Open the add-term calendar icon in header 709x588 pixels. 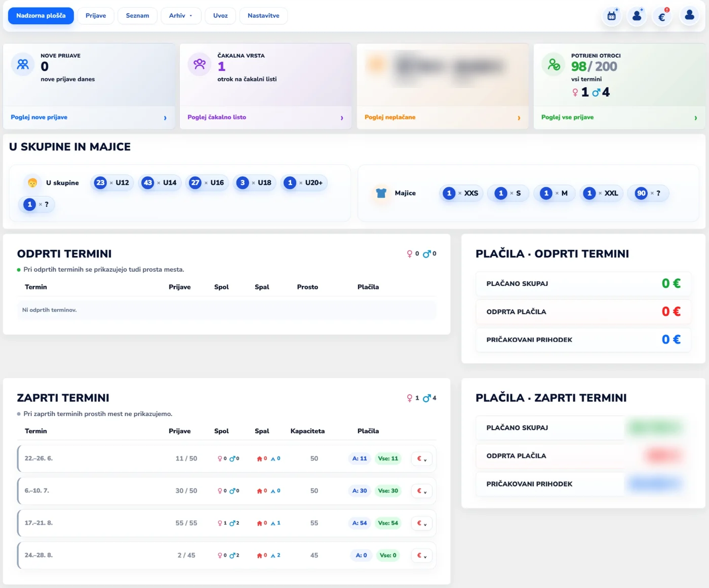point(612,16)
